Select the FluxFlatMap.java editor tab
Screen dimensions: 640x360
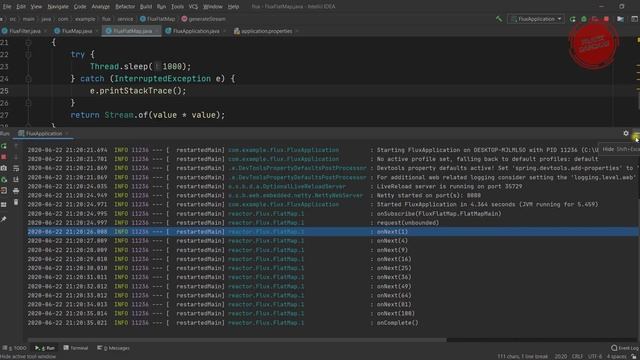pos(132,31)
